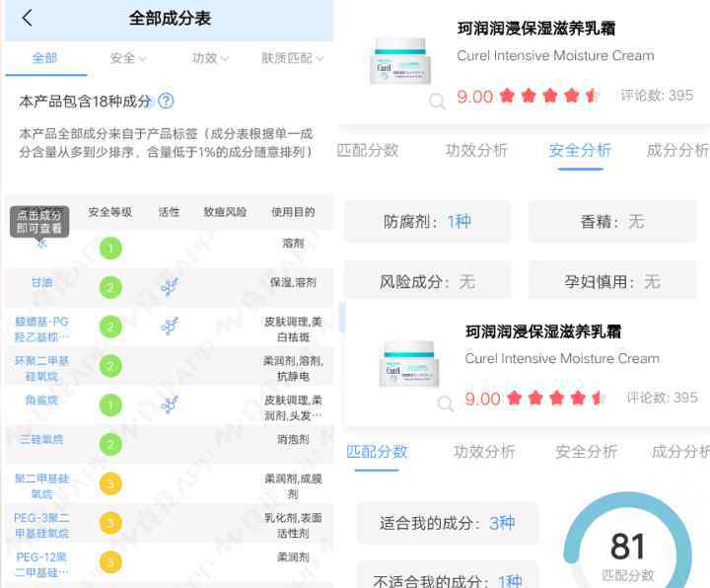Viewport: 710px width, 588px height.
Task: Tap the star rating on lower product card
Action: (556, 399)
